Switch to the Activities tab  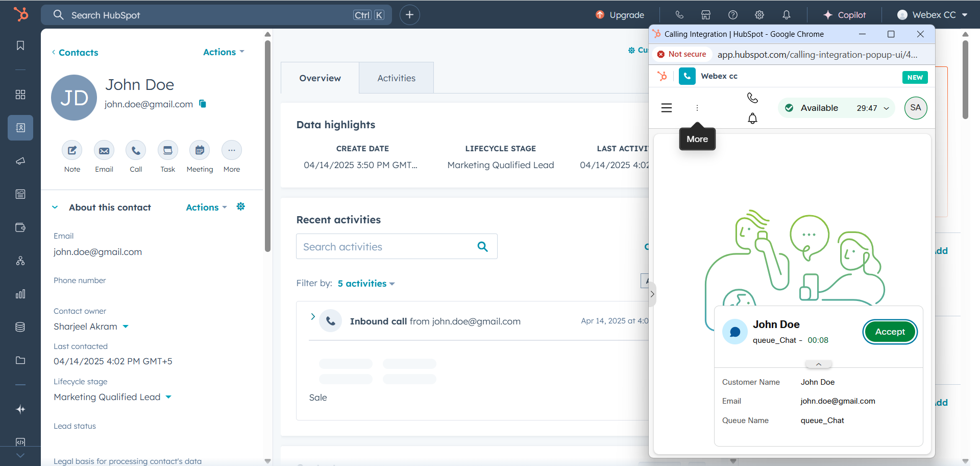click(396, 78)
